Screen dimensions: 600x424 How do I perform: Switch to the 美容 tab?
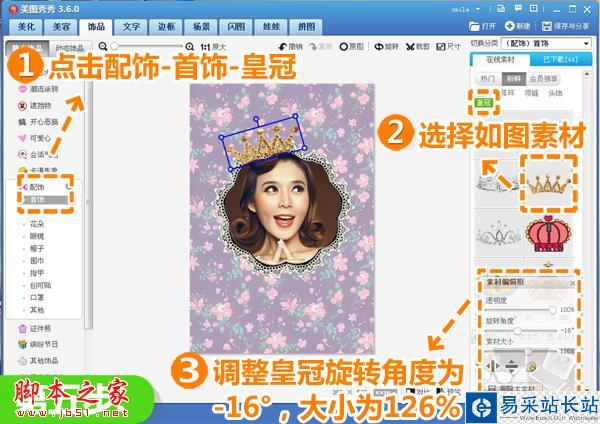(x=61, y=27)
